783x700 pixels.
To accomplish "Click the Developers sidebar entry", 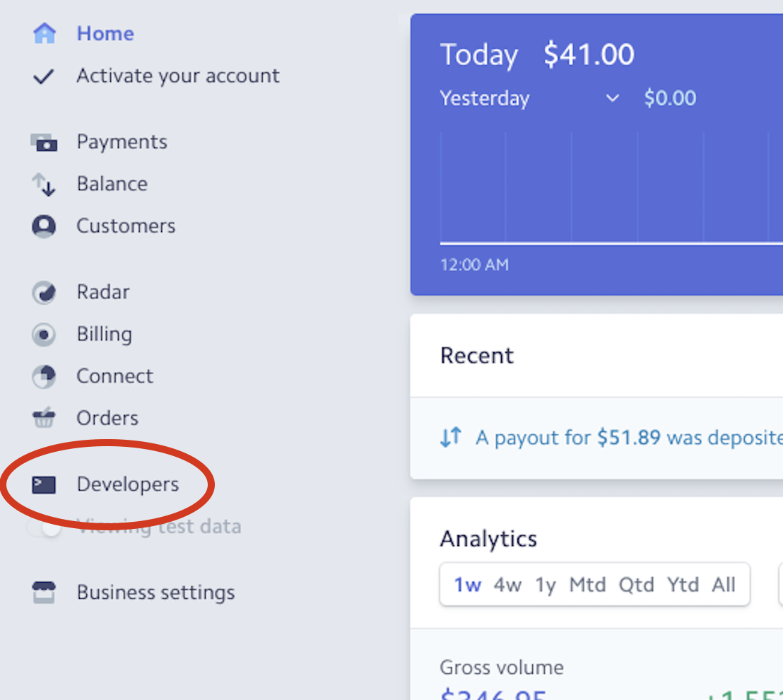I will click(127, 484).
